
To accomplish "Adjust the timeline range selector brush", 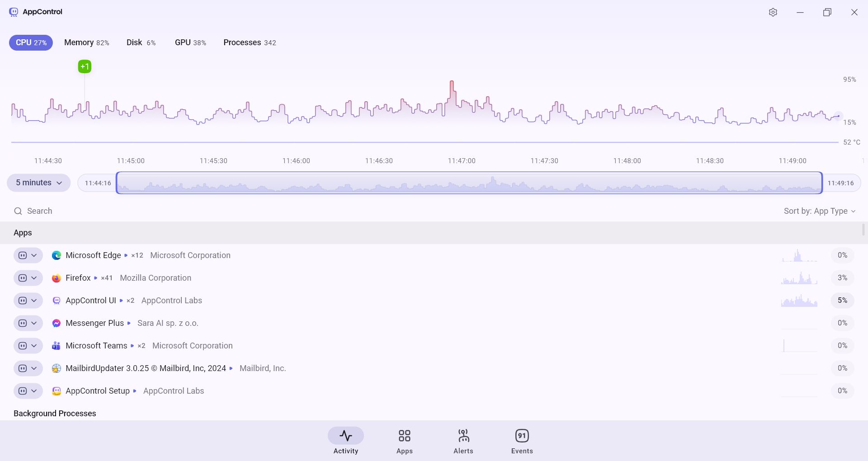I will click(469, 183).
